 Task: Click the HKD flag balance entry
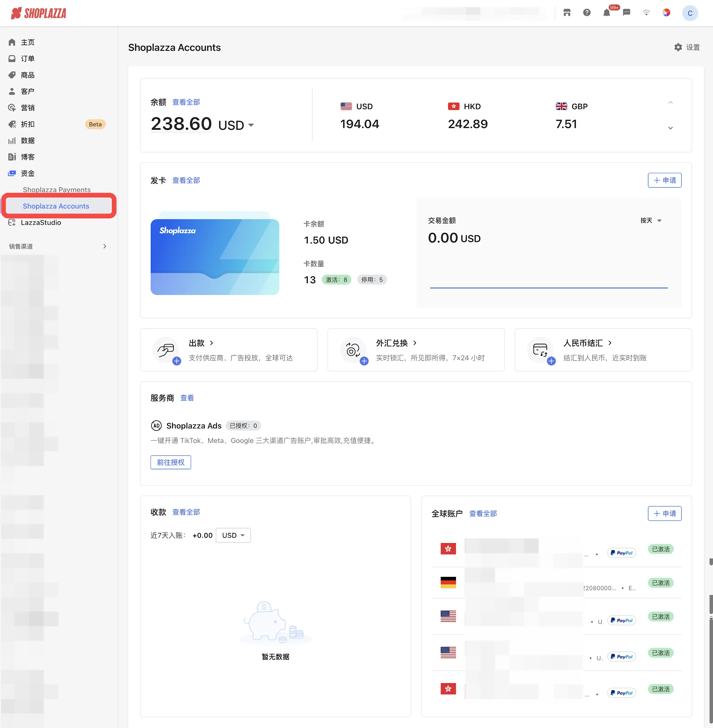coord(467,116)
